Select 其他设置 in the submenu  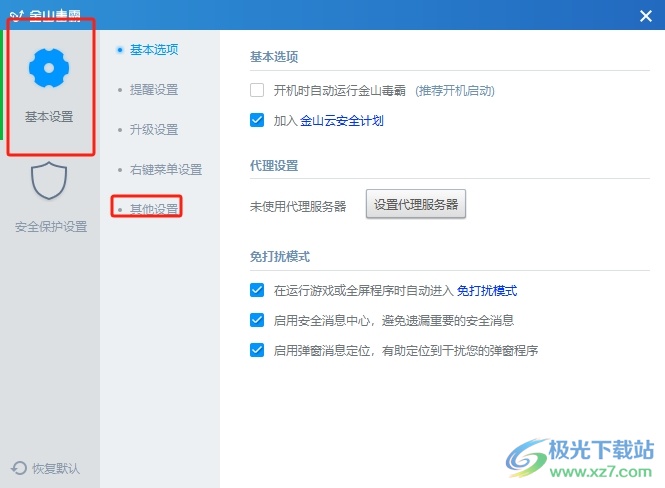(154, 209)
